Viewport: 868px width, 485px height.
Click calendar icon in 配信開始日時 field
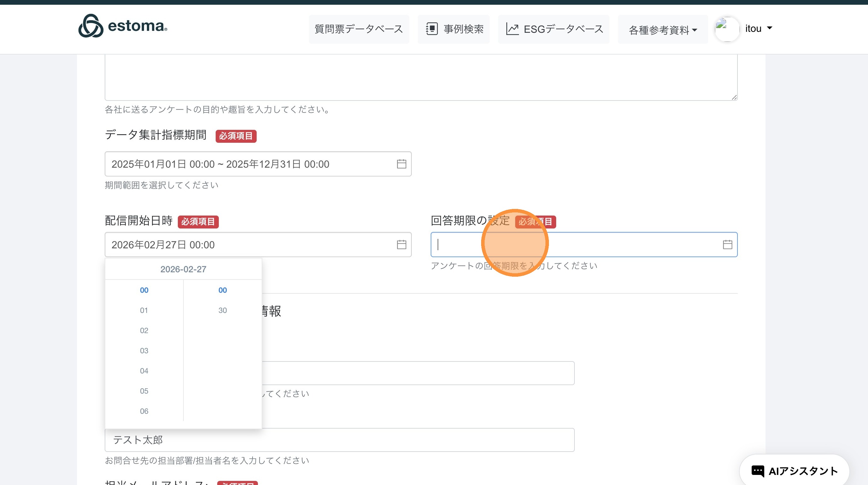pos(401,245)
